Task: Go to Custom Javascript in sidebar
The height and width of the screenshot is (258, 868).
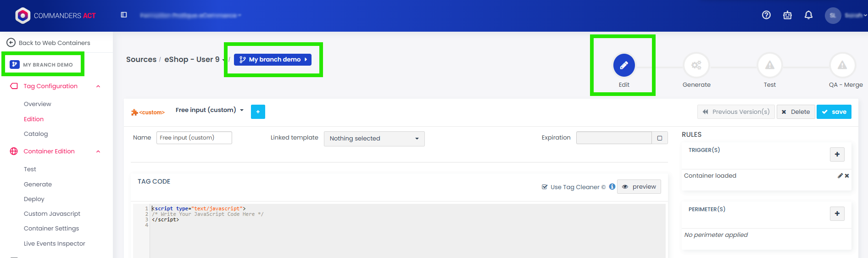Action: pos(52,214)
